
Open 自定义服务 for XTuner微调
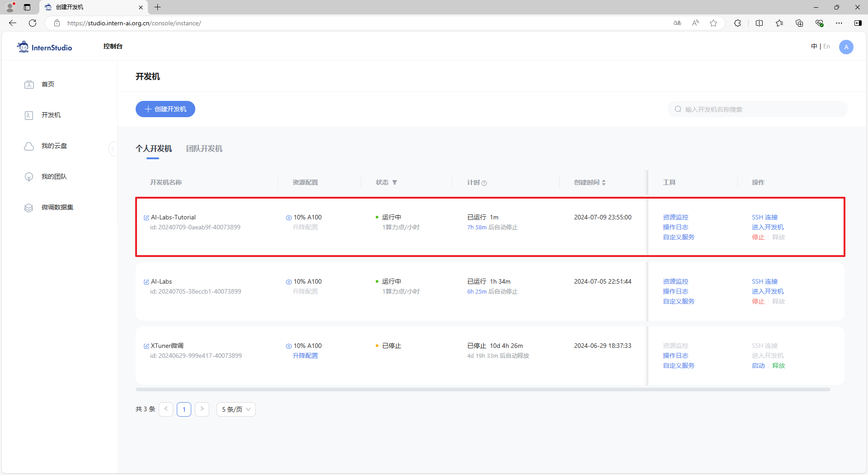tap(679, 366)
